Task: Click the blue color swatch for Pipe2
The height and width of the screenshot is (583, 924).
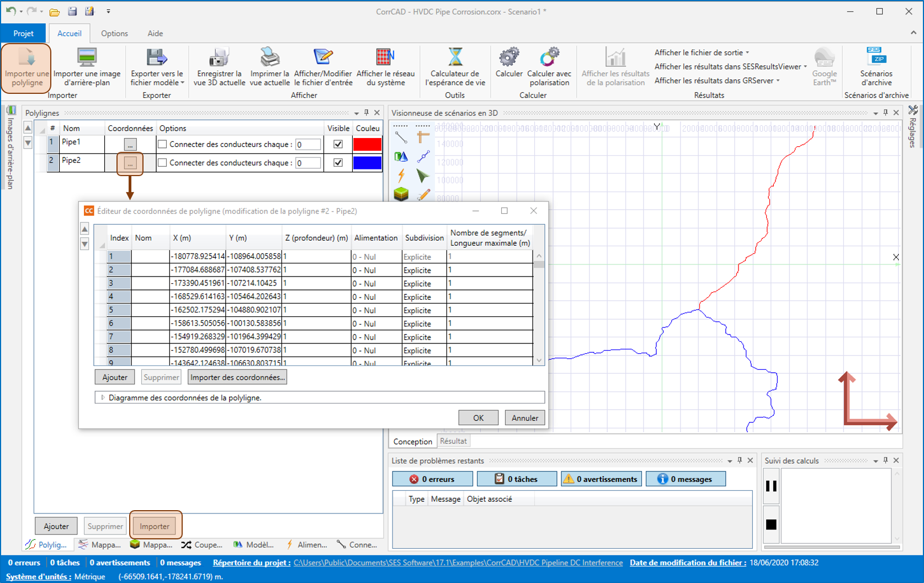Action: tap(367, 163)
